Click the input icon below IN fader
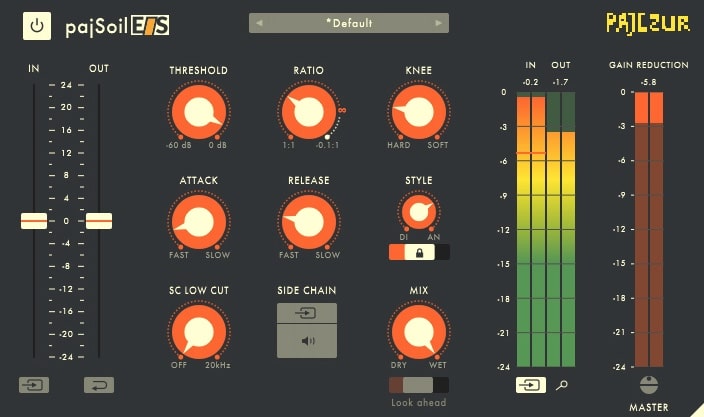Image resolution: width=704 pixels, height=417 pixels. pos(33,384)
